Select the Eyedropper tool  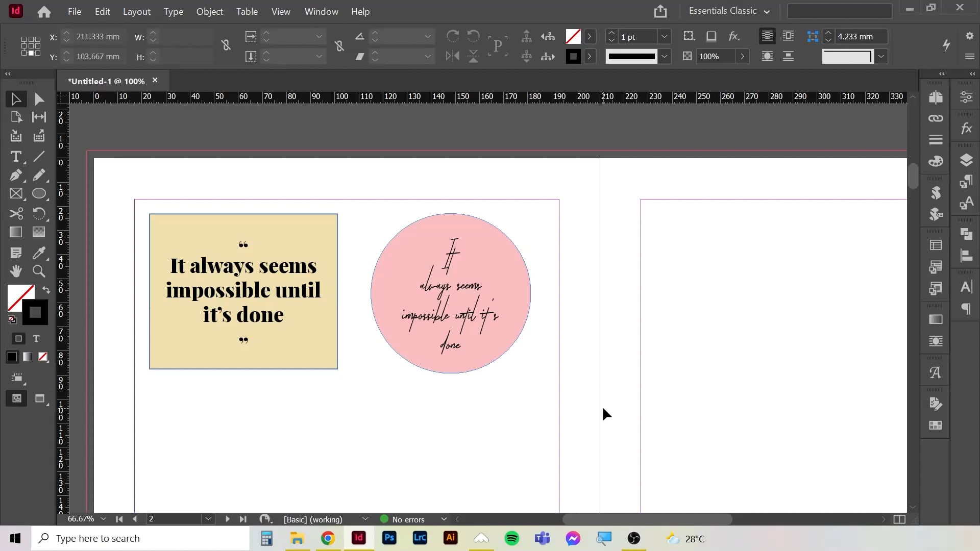point(39,253)
